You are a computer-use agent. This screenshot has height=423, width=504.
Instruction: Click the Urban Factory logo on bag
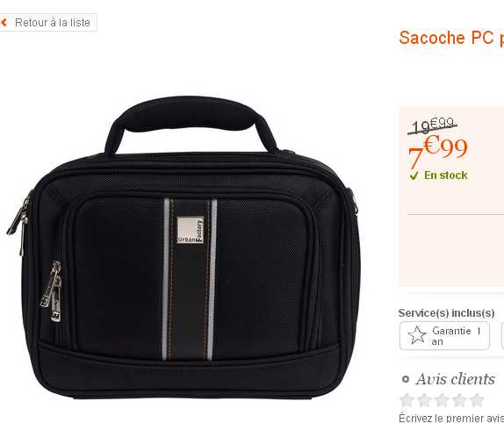click(x=190, y=230)
